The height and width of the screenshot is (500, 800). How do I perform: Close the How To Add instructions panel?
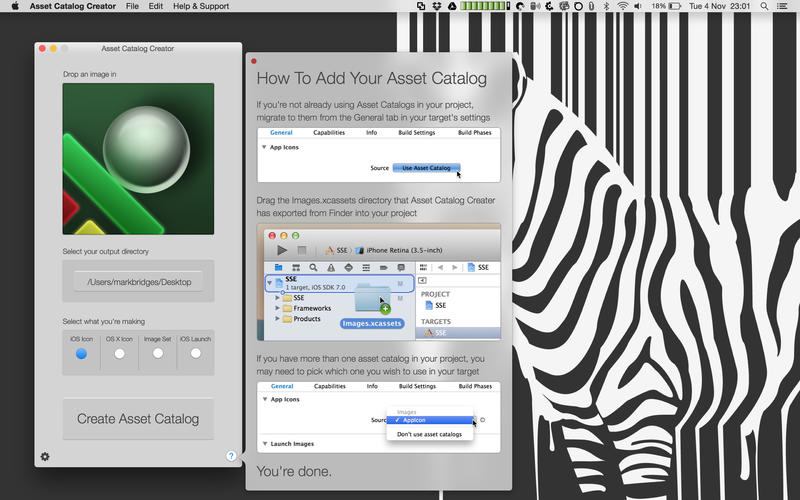254,61
